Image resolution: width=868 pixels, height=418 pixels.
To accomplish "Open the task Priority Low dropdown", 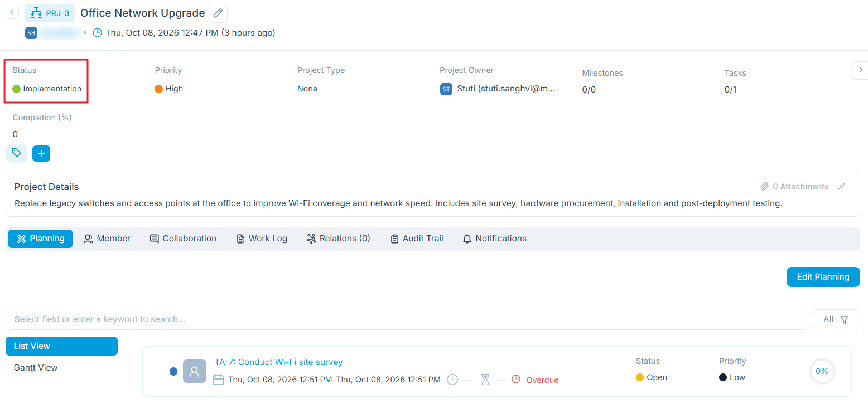I will click(x=732, y=377).
